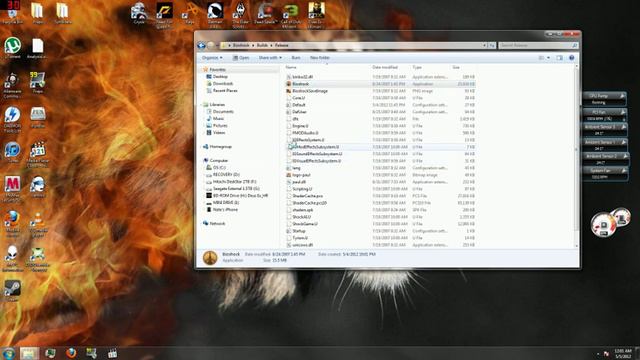This screenshot has width=640, height=360.
Task: Open the Batman desktop shortcut
Action: pyautogui.click(x=215, y=15)
